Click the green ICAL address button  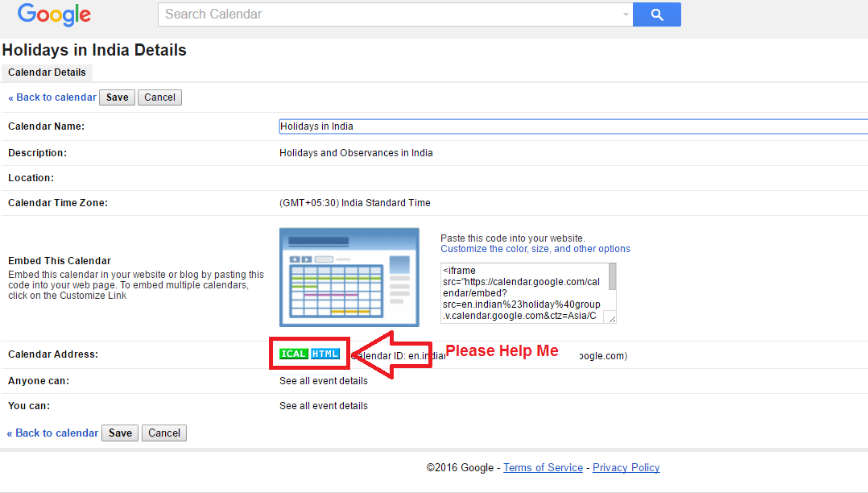coord(293,354)
